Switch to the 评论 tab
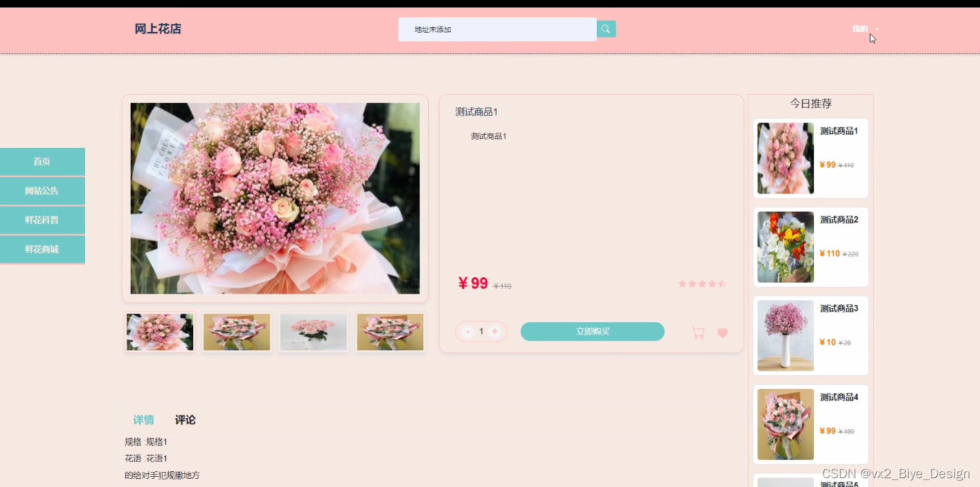The height and width of the screenshot is (487, 980). (185, 420)
